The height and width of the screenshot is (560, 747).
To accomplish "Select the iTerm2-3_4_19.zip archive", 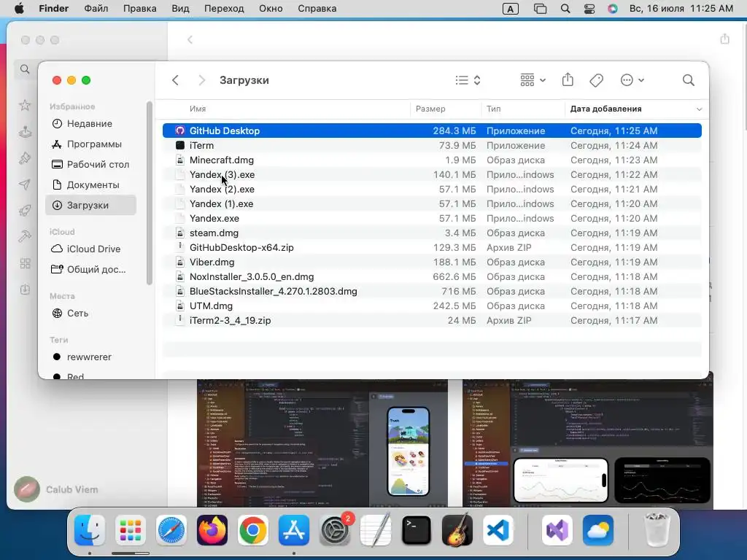I will pos(432,321).
